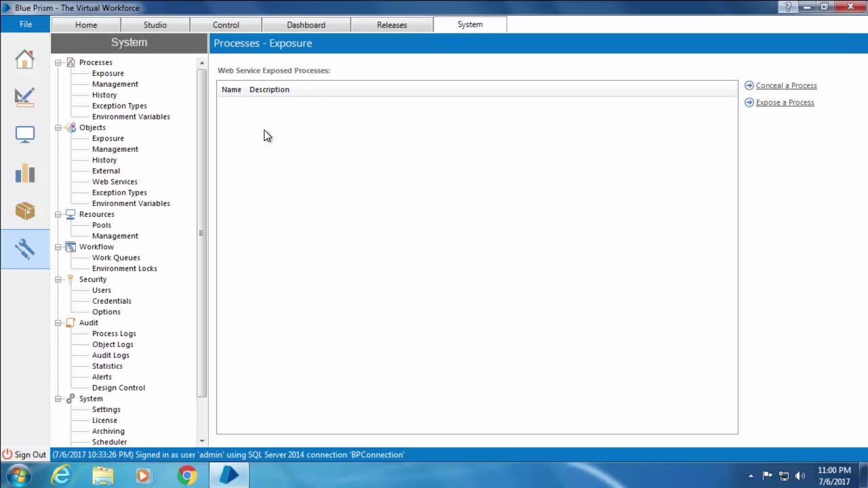Open File Explorer from the taskbar
The image size is (868, 488).
tap(103, 475)
